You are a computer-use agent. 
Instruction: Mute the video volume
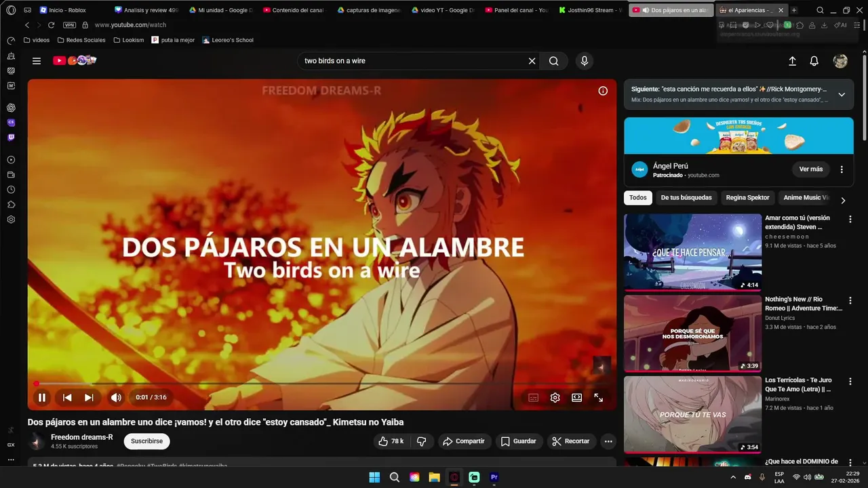[116, 398]
